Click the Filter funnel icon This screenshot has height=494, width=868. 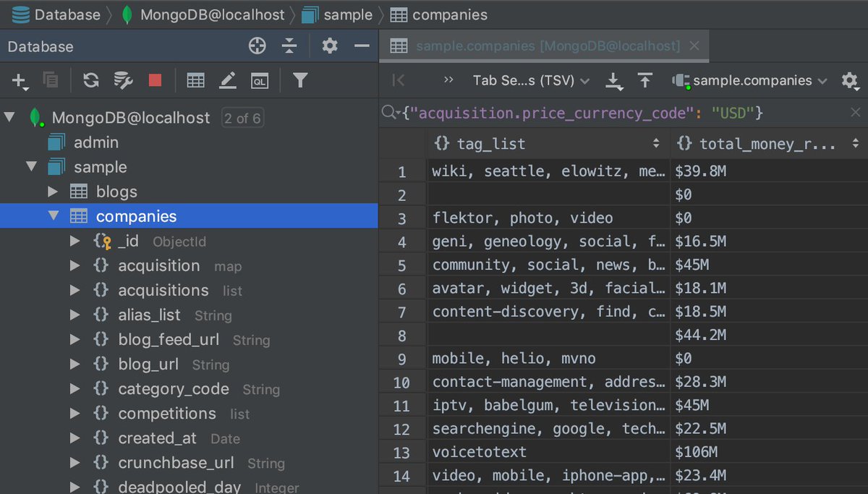click(x=300, y=80)
